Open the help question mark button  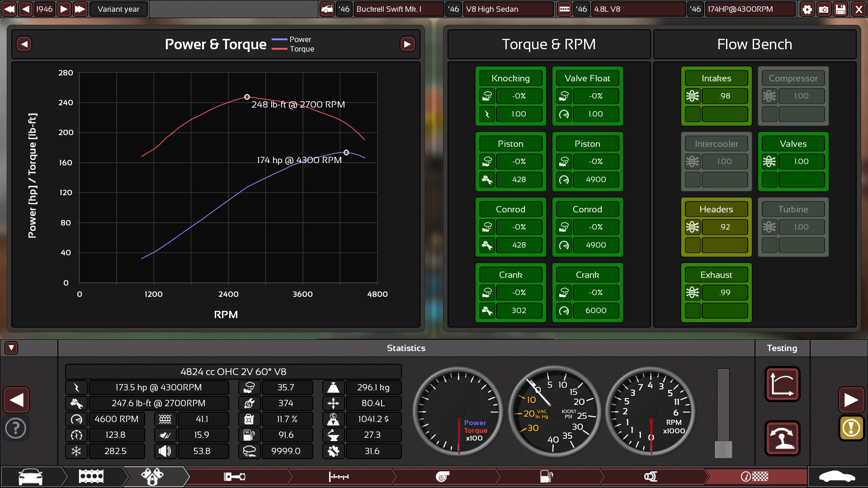(16, 427)
